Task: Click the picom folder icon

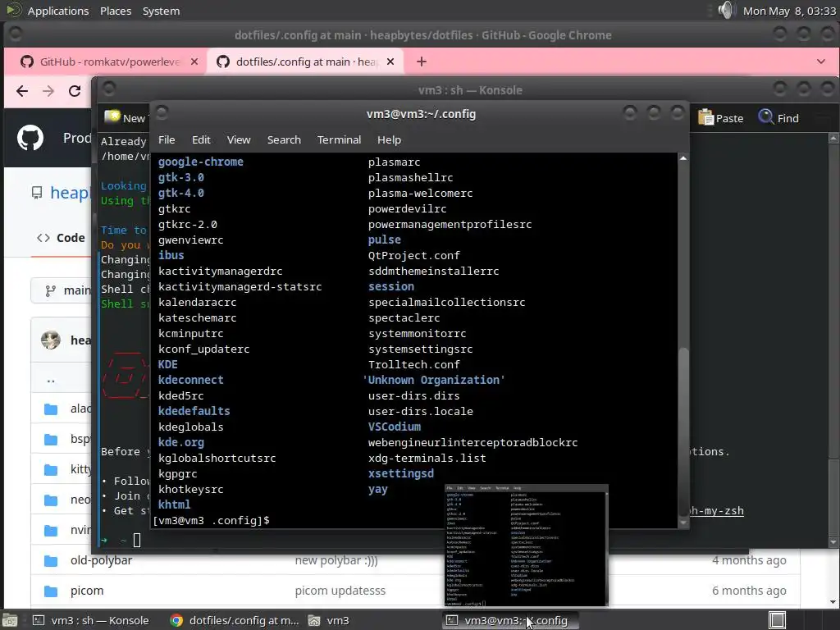Action: point(51,591)
